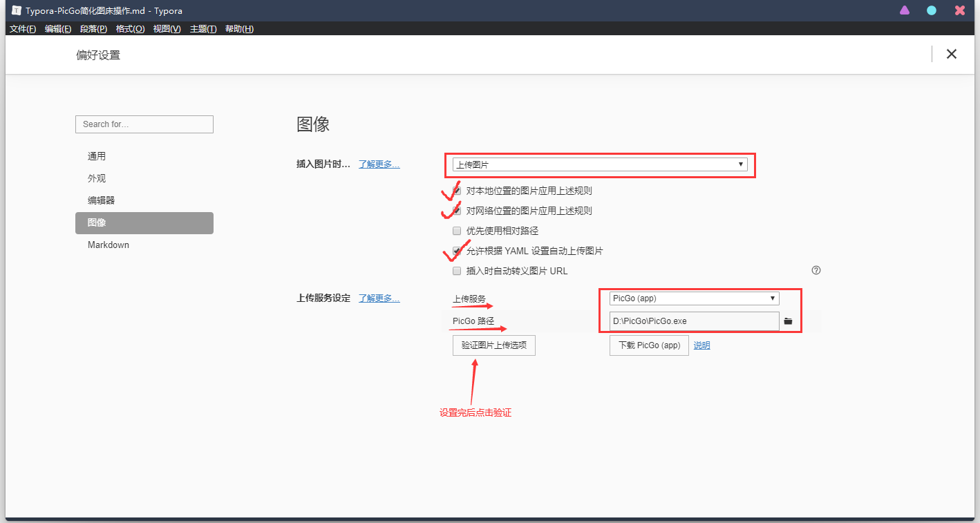Viewport: 980px width, 523px height.
Task: Open the 格式(O) menu
Action: (130, 28)
